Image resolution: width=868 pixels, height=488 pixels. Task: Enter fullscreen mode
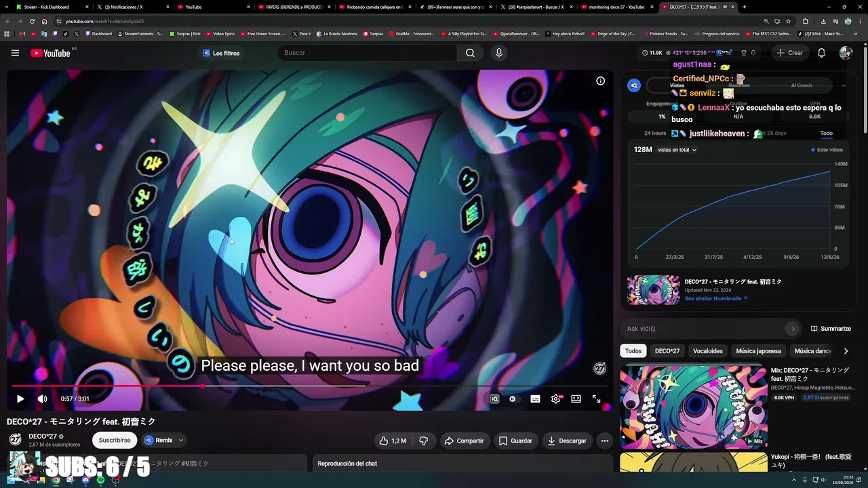click(x=596, y=399)
